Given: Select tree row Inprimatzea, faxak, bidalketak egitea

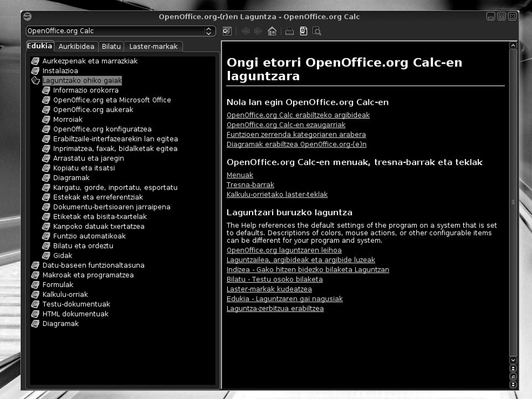Looking at the screenshot, I should (x=115, y=149).
